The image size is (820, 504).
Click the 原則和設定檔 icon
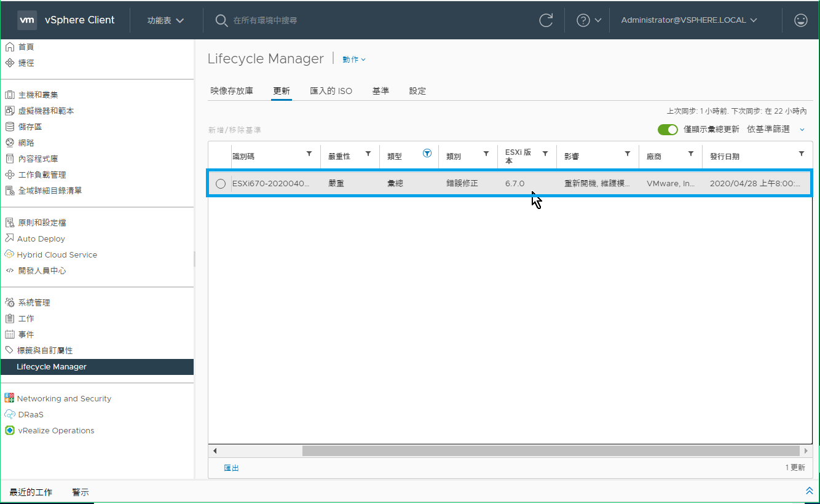coord(10,222)
